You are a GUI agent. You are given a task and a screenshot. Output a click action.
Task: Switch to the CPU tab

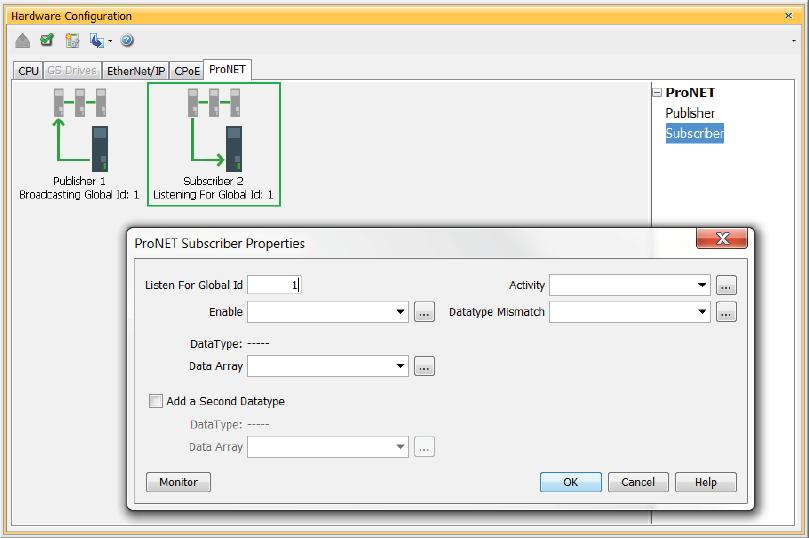(x=28, y=71)
